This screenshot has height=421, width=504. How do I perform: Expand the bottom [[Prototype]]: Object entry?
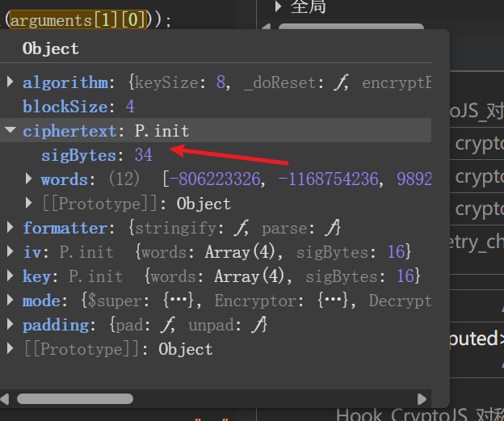(10, 349)
